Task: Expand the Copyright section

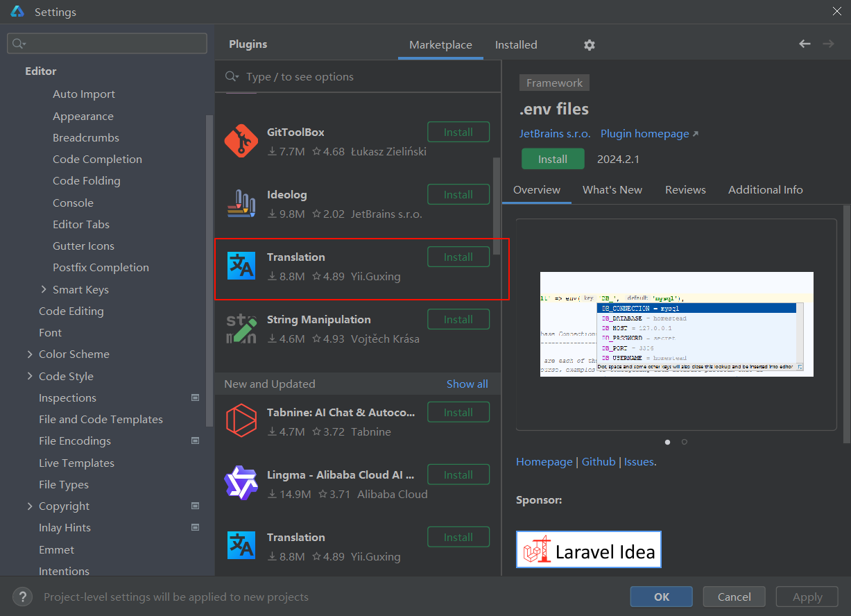Action: 30,506
